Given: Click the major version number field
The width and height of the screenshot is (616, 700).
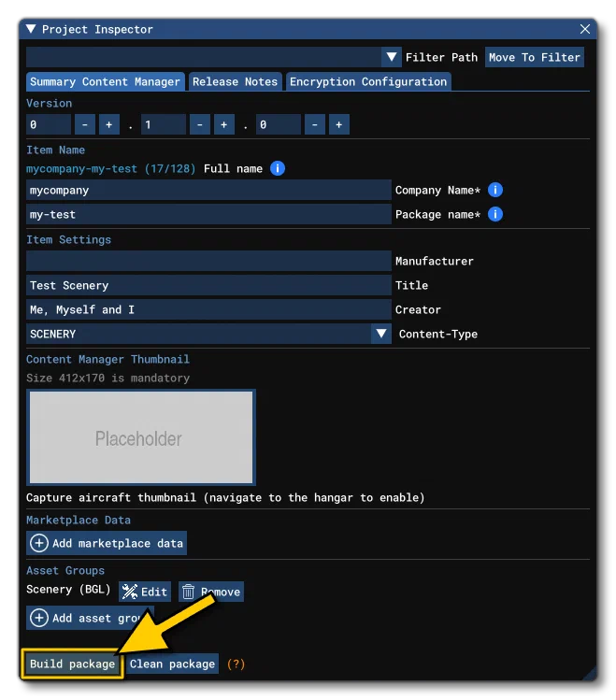Looking at the screenshot, I should pos(49,124).
